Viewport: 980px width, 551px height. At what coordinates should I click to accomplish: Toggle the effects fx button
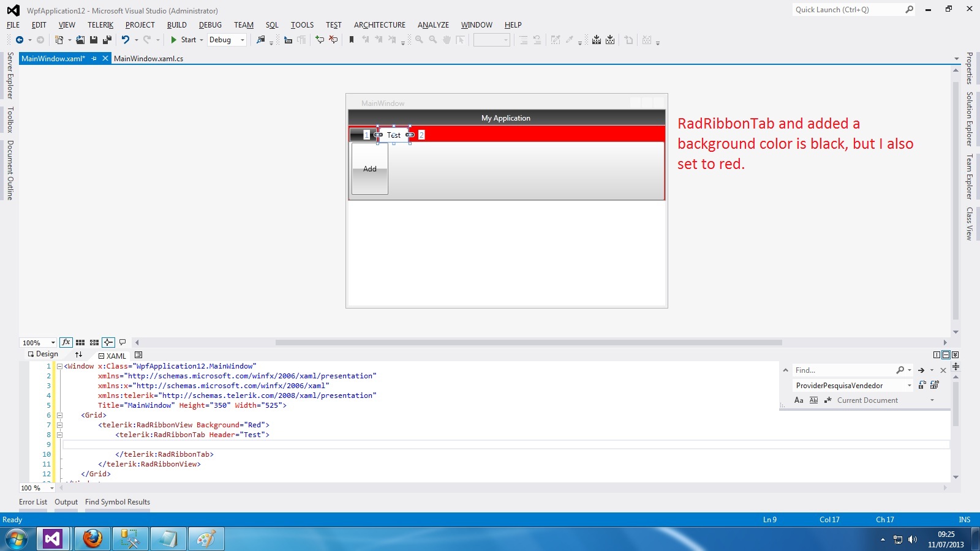(x=66, y=342)
